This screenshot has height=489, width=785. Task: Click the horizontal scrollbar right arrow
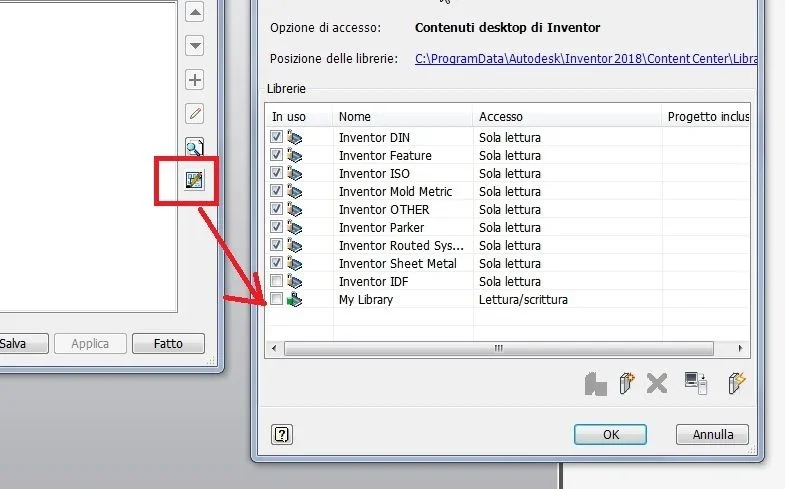[740, 348]
